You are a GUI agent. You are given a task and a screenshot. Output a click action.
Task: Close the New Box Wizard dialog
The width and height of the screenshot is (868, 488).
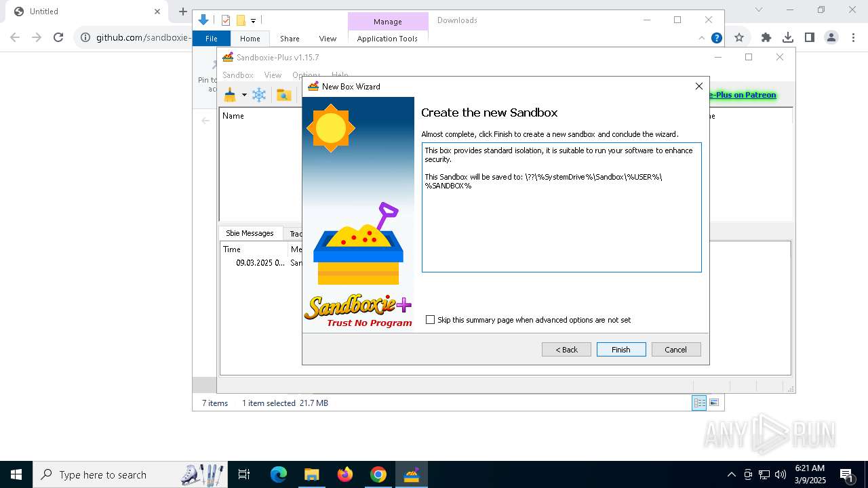click(699, 86)
